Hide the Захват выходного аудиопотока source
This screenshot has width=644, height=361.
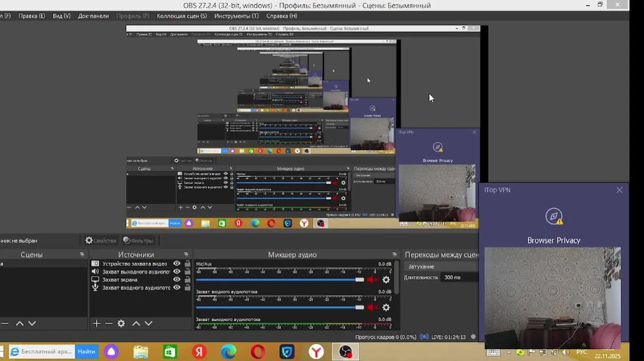tap(177, 272)
